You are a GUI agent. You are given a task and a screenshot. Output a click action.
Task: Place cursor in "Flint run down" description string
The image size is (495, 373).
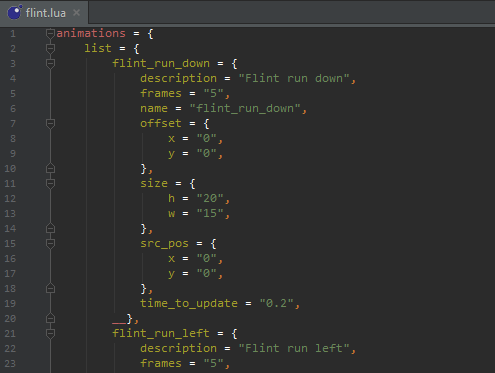294,79
